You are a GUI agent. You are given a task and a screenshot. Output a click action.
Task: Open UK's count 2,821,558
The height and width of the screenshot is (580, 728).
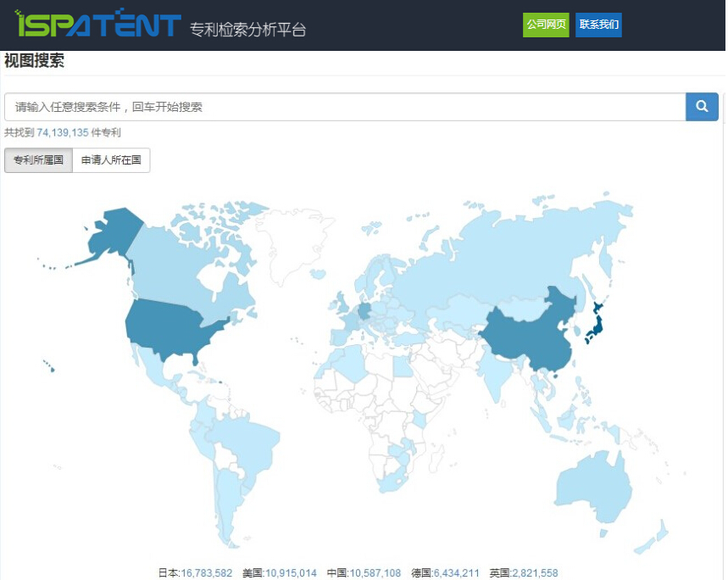(535, 573)
